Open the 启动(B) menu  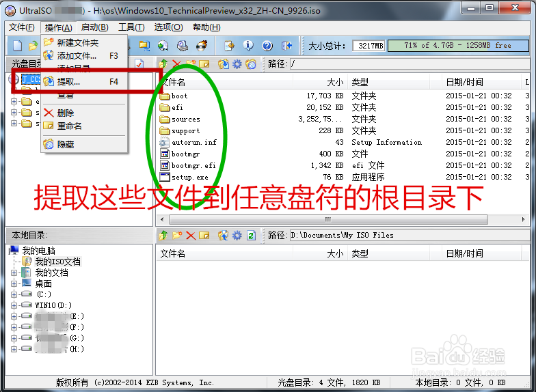tap(94, 27)
